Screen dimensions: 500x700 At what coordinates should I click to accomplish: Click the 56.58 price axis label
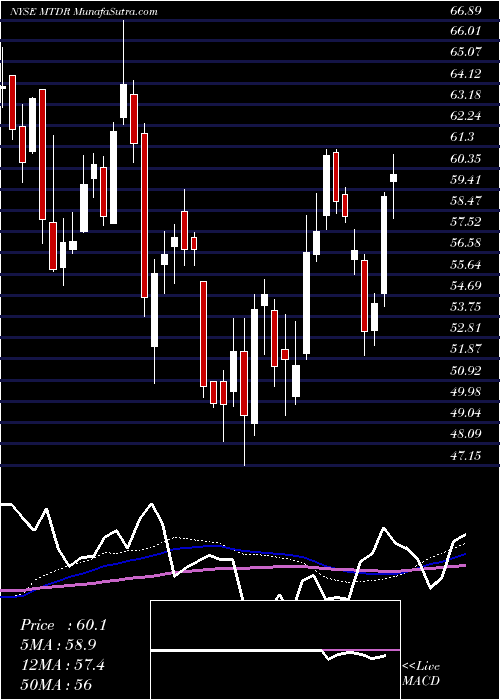click(x=466, y=243)
